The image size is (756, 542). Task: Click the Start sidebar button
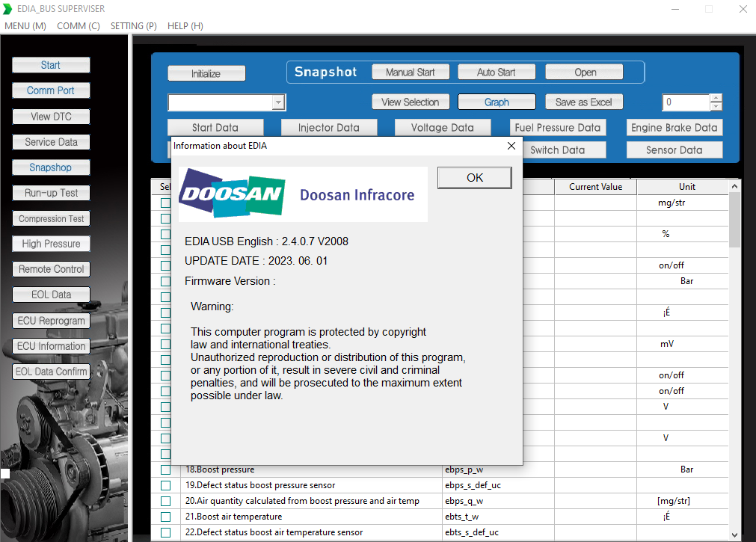51,65
